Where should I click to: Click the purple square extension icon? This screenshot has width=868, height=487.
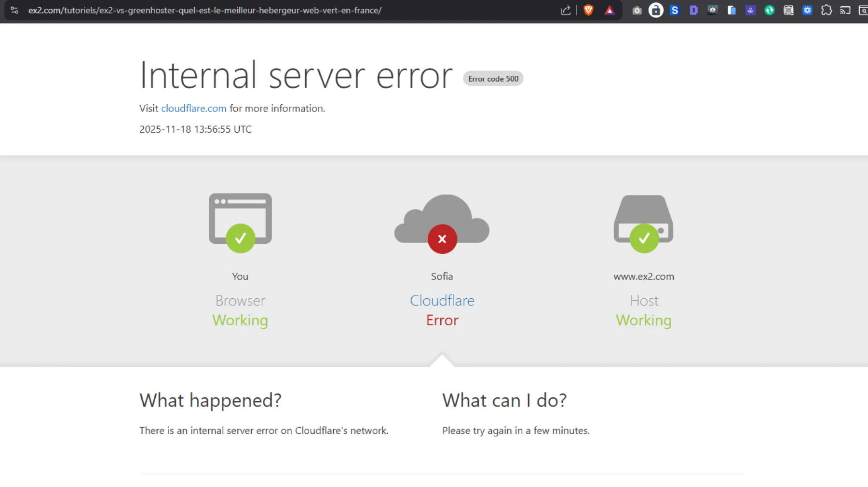[751, 10]
